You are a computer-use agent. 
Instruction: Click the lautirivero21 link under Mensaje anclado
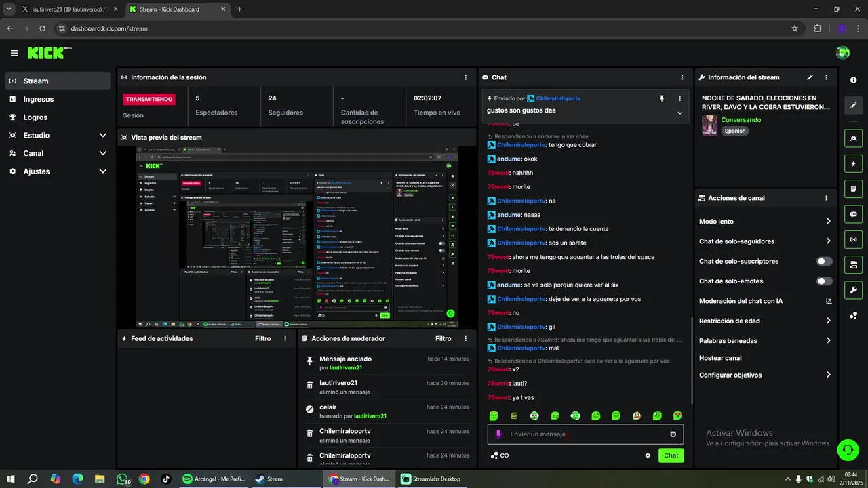346,368
